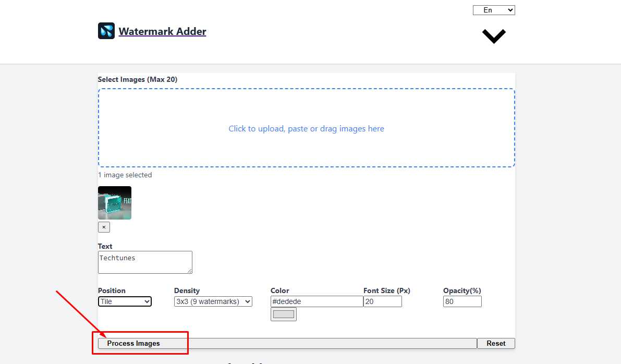The width and height of the screenshot is (621, 364).
Task: Open the Position dropdown showing Tile
Action: click(x=125, y=301)
